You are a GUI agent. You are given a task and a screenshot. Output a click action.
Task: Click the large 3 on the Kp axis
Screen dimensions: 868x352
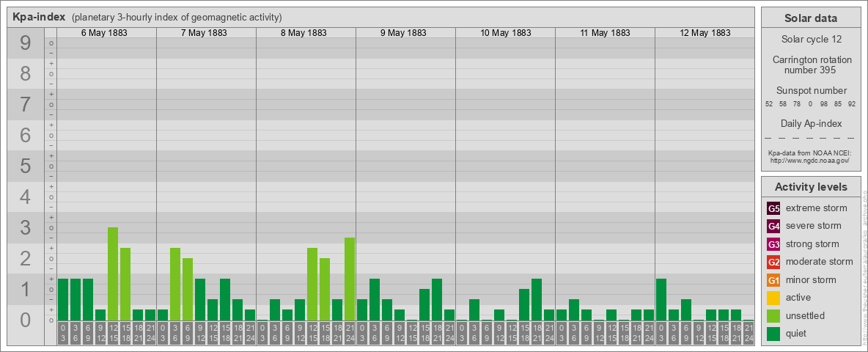(26, 227)
